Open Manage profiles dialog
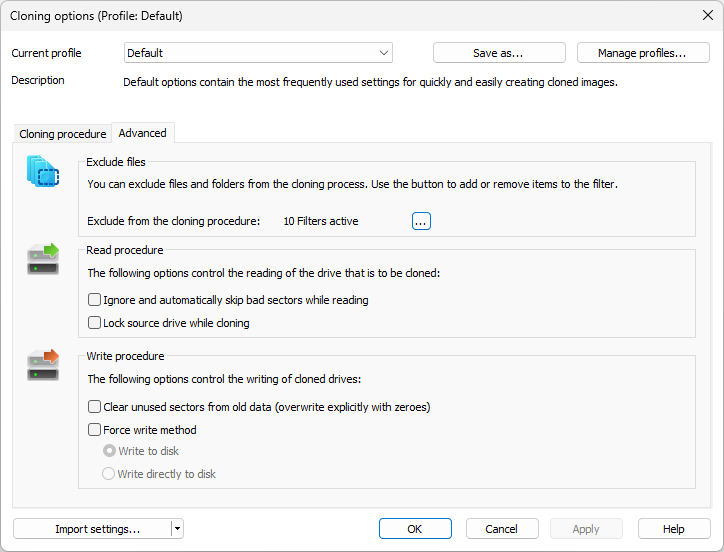The image size is (724, 552). [641, 53]
